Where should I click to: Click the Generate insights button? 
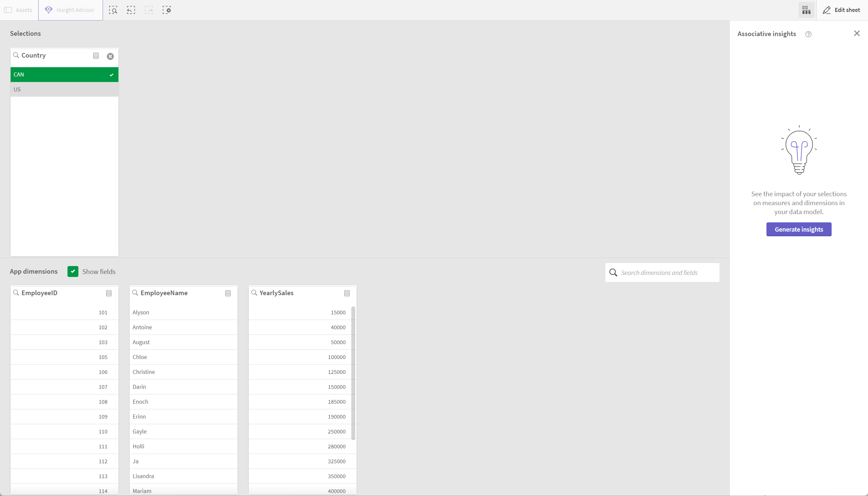tap(799, 229)
